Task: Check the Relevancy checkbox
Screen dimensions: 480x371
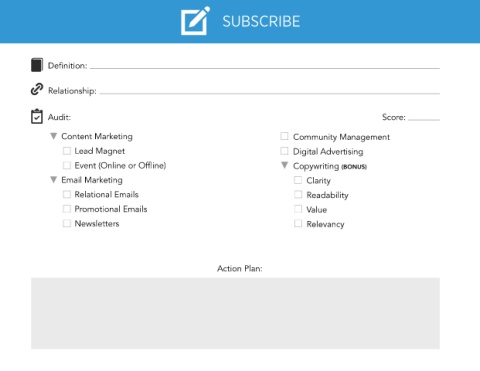Action: click(298, 224)
